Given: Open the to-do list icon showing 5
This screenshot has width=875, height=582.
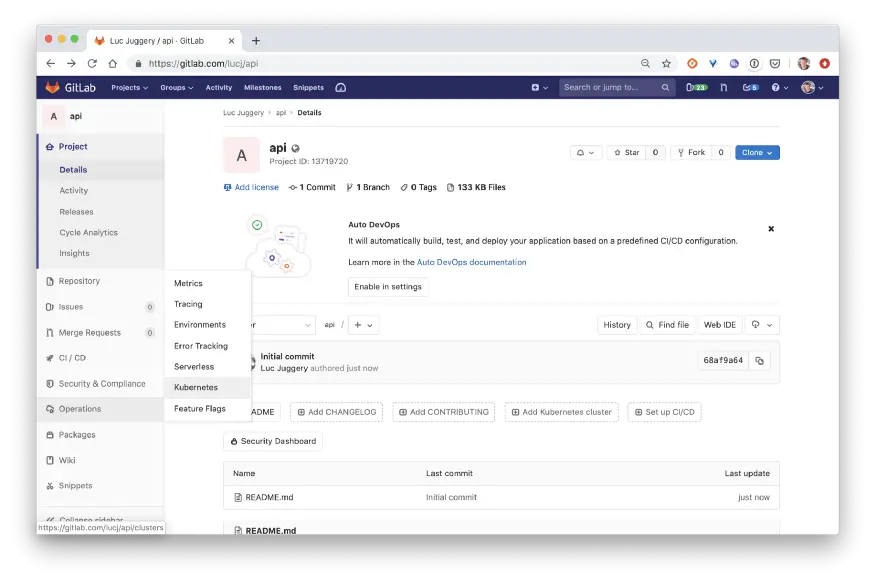Looking at the screenshot, I should (751, 88).
